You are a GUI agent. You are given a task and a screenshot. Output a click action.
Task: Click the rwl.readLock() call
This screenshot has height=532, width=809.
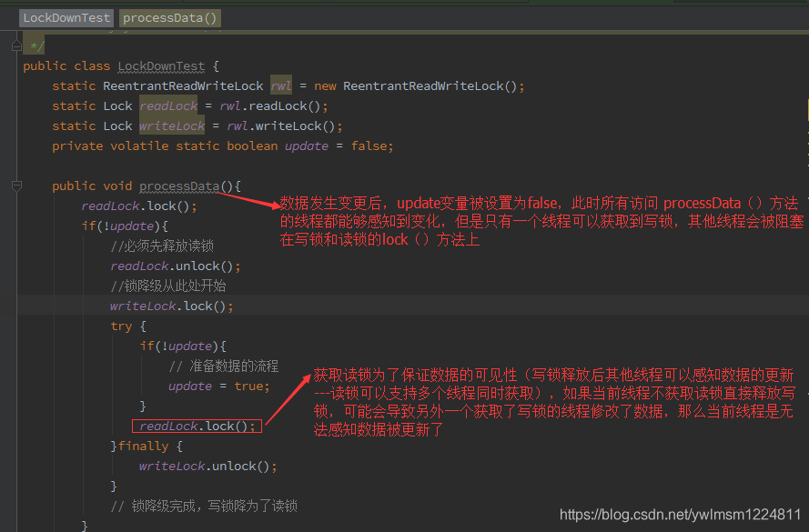point(270,105)
